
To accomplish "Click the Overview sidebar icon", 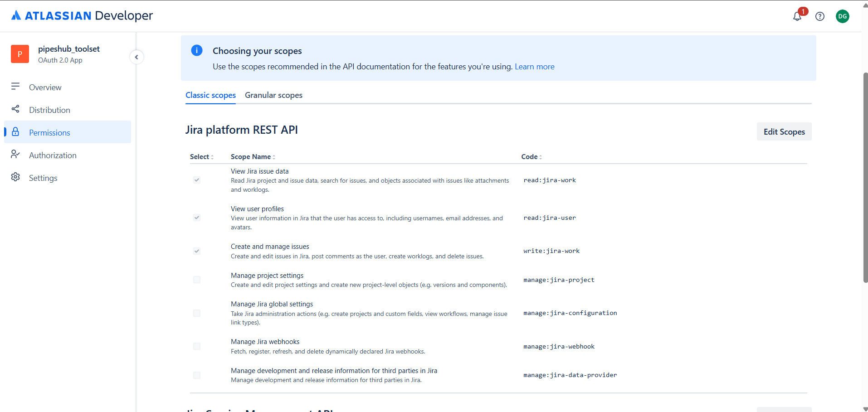I will (15, 87).
